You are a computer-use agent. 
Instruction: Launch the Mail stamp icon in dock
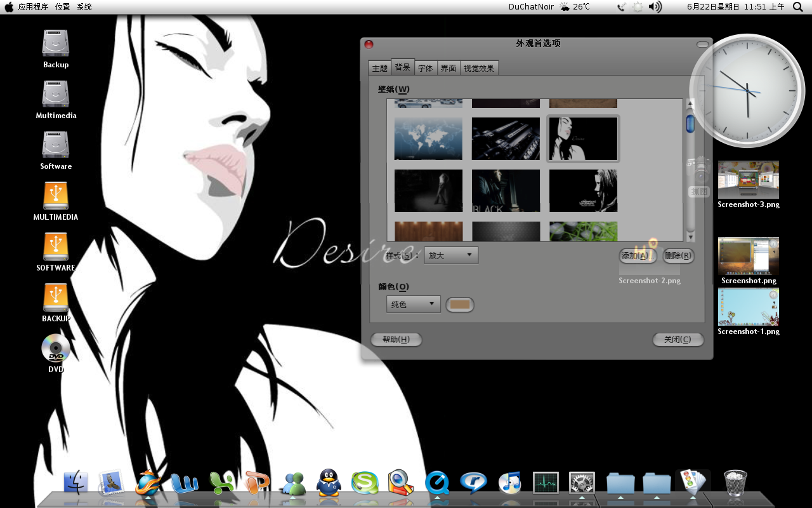[112, 483]
